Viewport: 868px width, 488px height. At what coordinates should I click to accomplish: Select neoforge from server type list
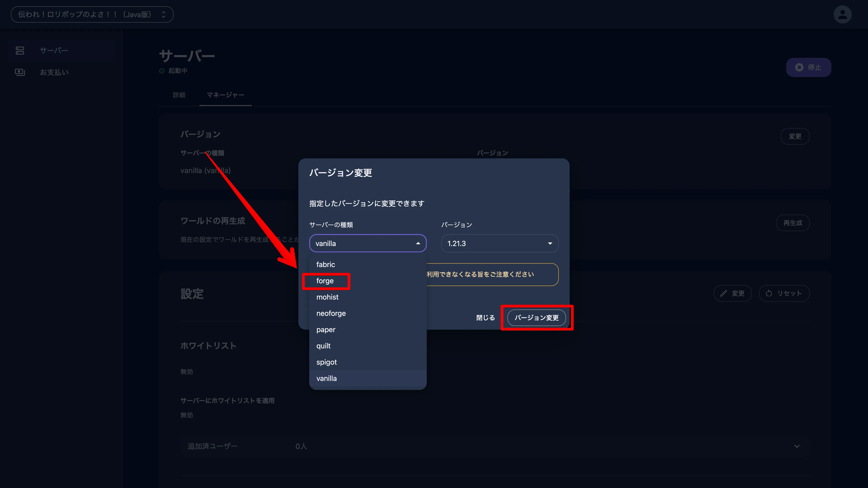[368, 313]
